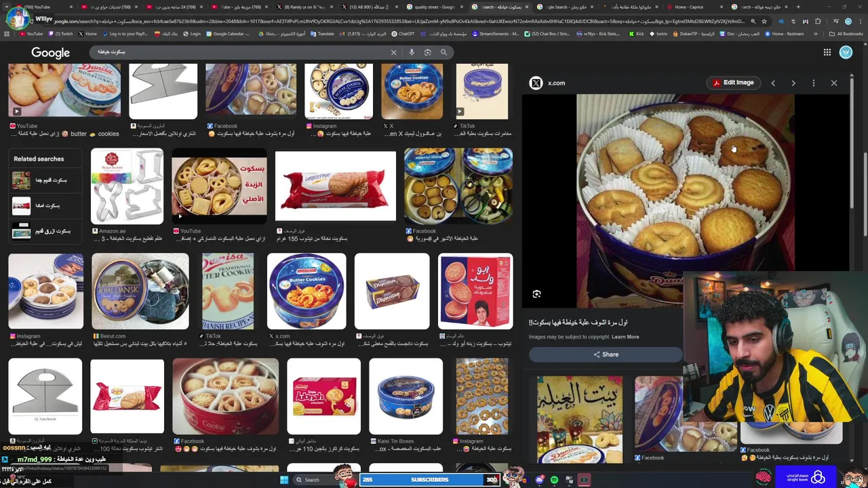This screenshot has height=488, width=868.
Task: Open Spotify from the taskbar
Action: (554, 480)
